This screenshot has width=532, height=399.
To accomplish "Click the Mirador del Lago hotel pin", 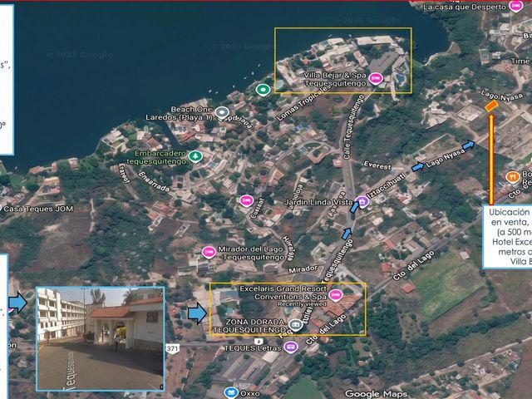I will pos(209,253).
